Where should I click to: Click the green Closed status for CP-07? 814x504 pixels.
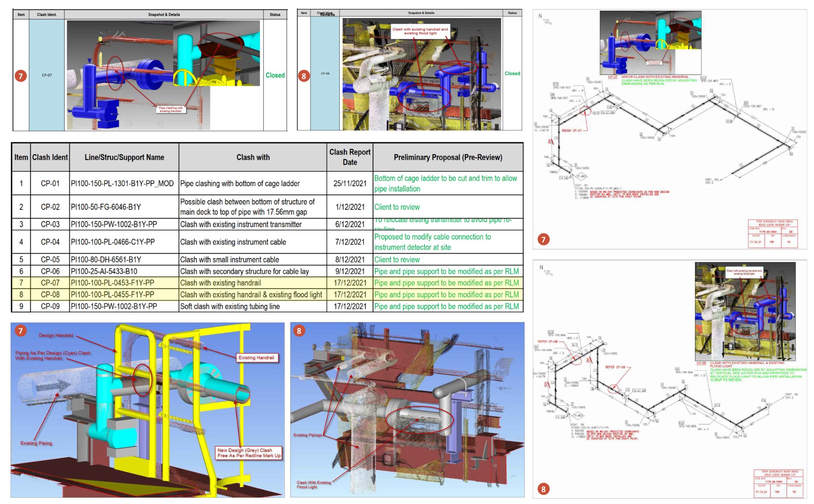tap(275, 74)
